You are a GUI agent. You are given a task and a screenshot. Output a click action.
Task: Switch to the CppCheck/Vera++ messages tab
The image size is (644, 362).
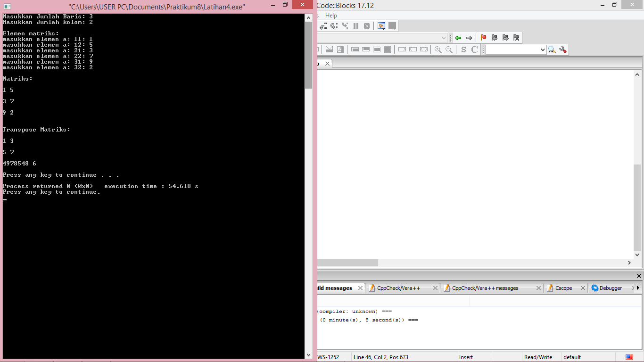point(485,288)
